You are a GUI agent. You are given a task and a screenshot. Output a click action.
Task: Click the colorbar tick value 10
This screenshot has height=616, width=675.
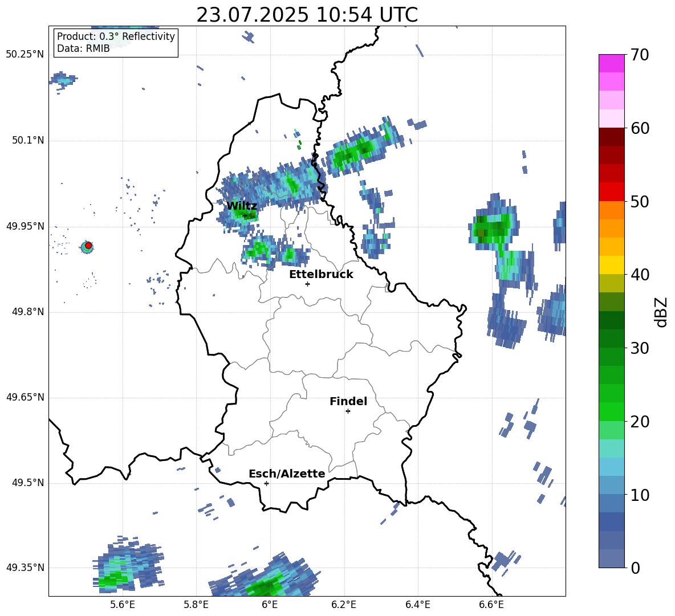pyautogui.click(x=640, y=495)
